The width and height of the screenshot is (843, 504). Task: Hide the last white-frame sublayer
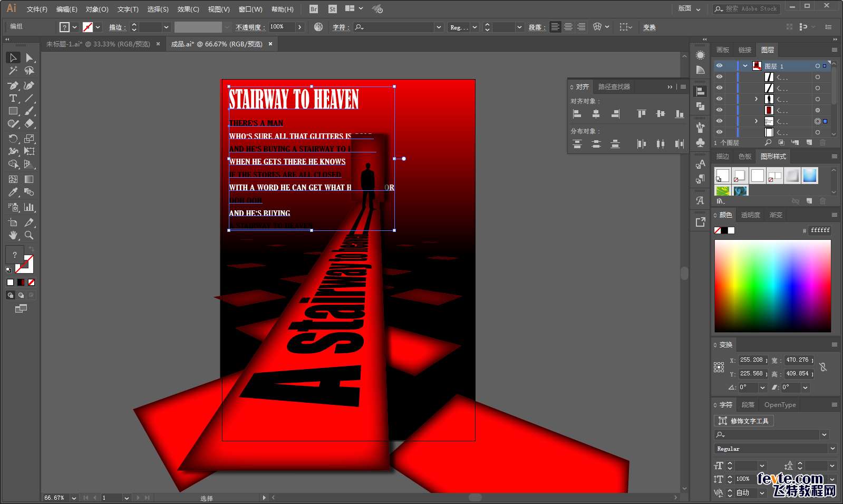tap(719, 132)
